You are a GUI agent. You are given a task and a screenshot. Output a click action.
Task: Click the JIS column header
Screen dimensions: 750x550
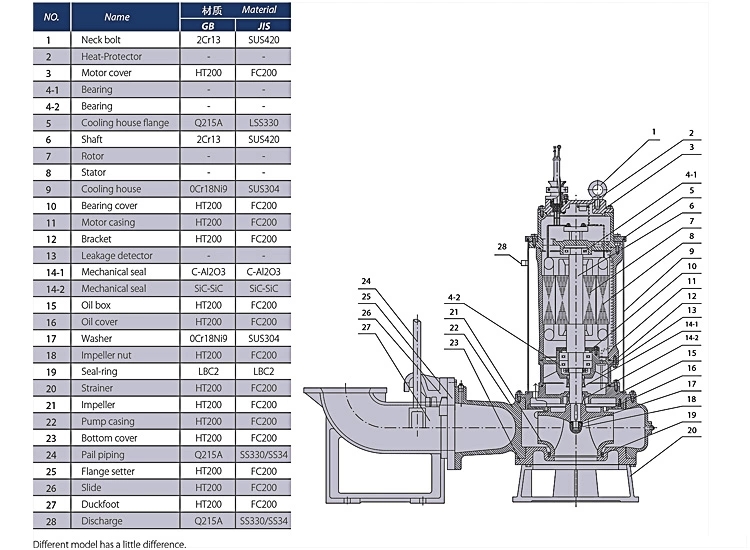264,24
